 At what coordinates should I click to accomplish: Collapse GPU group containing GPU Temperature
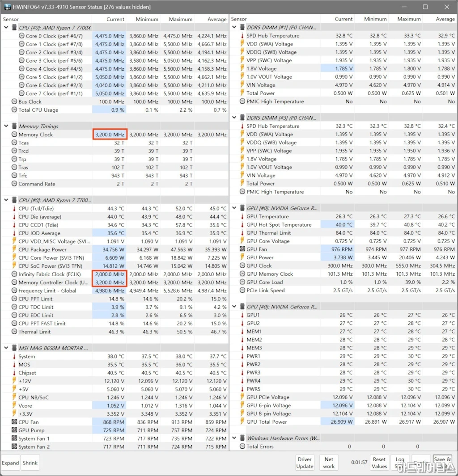[x=234, y=208]
